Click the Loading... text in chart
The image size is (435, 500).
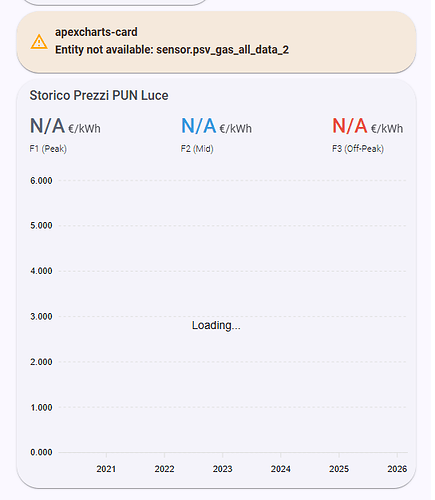[216, 325]
